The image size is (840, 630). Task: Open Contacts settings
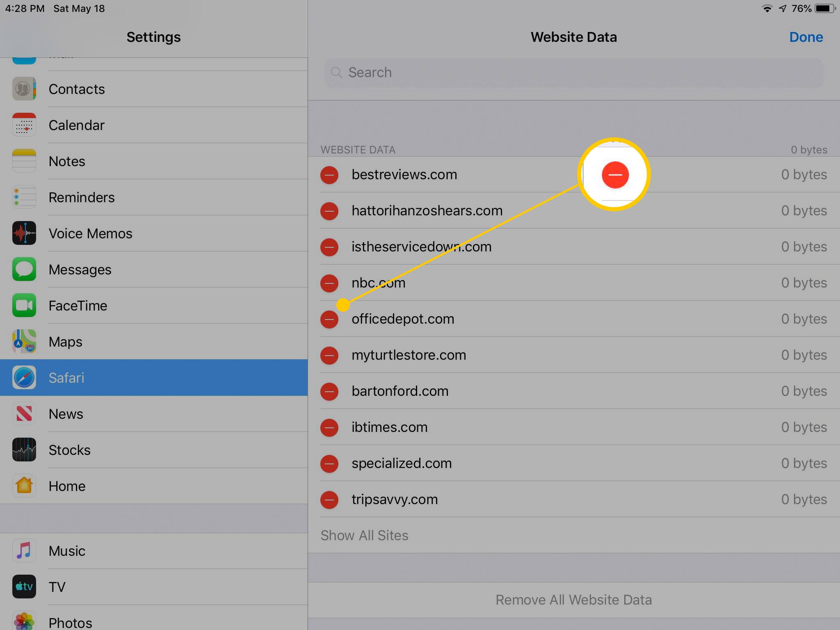[x=154, y=89]
